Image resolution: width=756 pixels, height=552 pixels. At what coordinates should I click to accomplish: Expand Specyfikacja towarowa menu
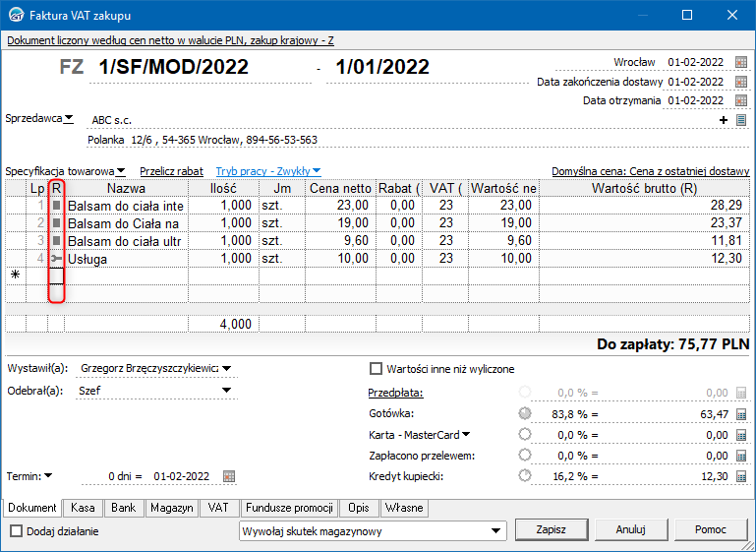121,171
